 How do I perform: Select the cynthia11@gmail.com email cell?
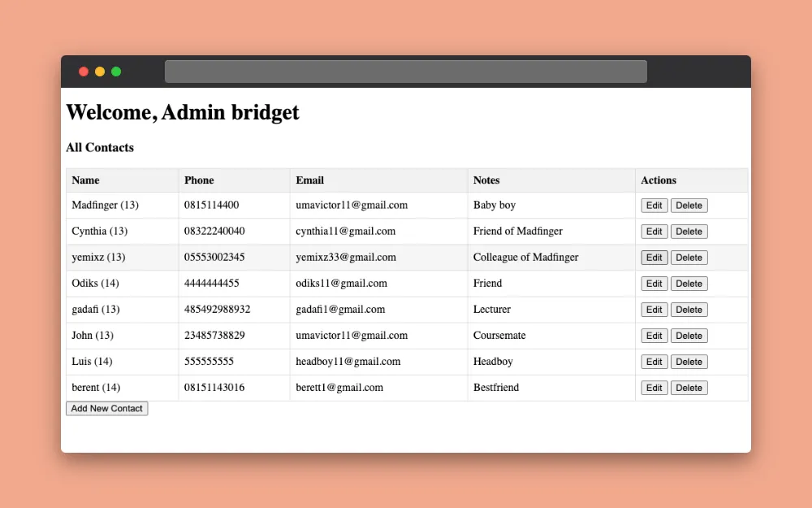(346, 231)
